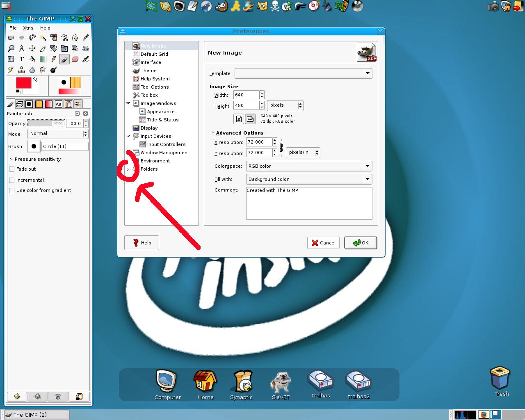This screenshot has height=420, width=525.
Task: Select the Scale tool
Action: 64,48
